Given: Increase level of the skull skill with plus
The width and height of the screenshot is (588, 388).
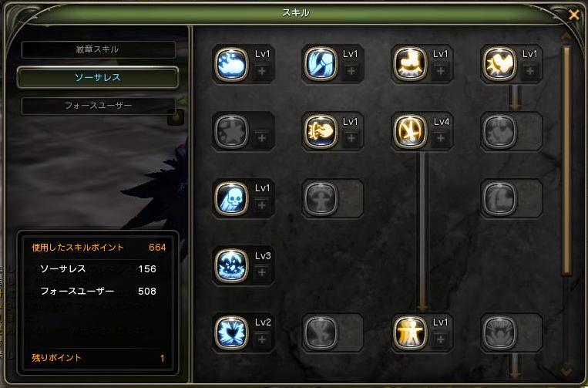Looking at the screenshot, I should tap(262, 205).
